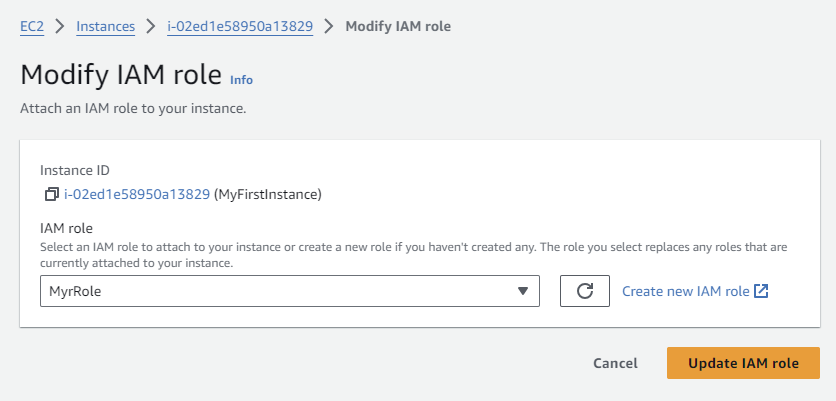Open Instances breadcrumb link
836x401 pixels.
pos(106,26)
